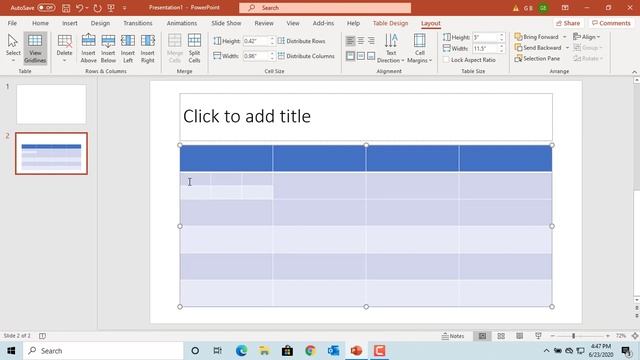Screen dimensions: 640x360
Task: Switch to the Design tab
Action: pos(100,23)
